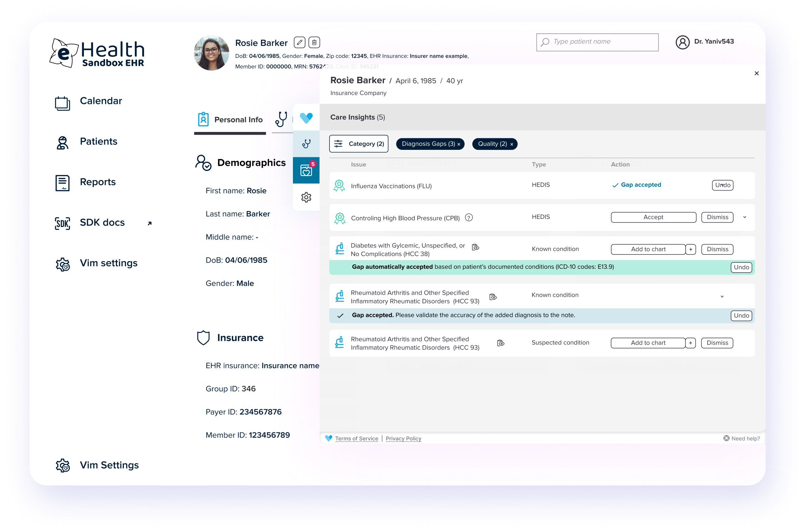Accept the Controlling High Blood Pressure gap
The image size is (805, 532).
tap(653, 217)
